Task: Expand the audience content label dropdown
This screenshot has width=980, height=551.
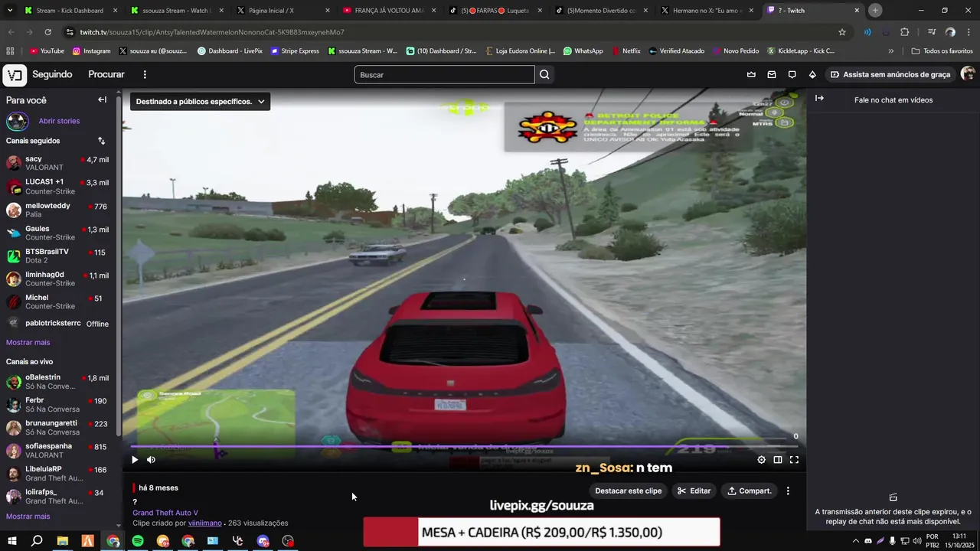Action: (x=200, y=101)
